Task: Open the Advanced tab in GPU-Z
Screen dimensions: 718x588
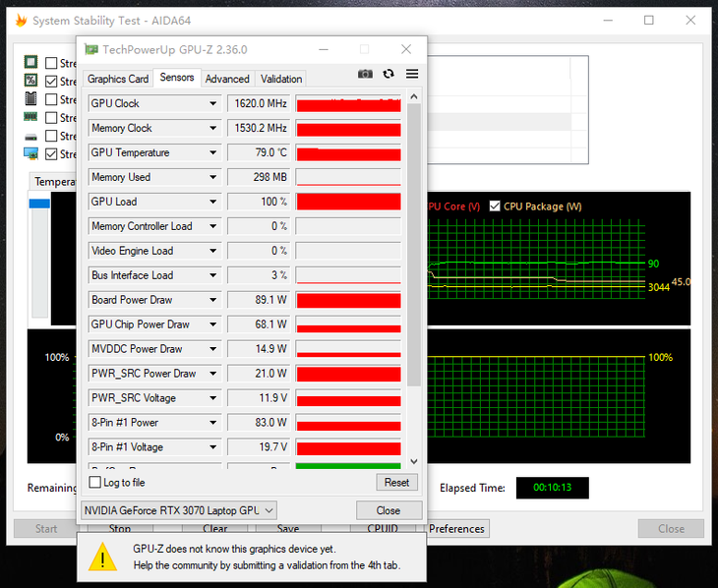Action: [x=227, y=79]
